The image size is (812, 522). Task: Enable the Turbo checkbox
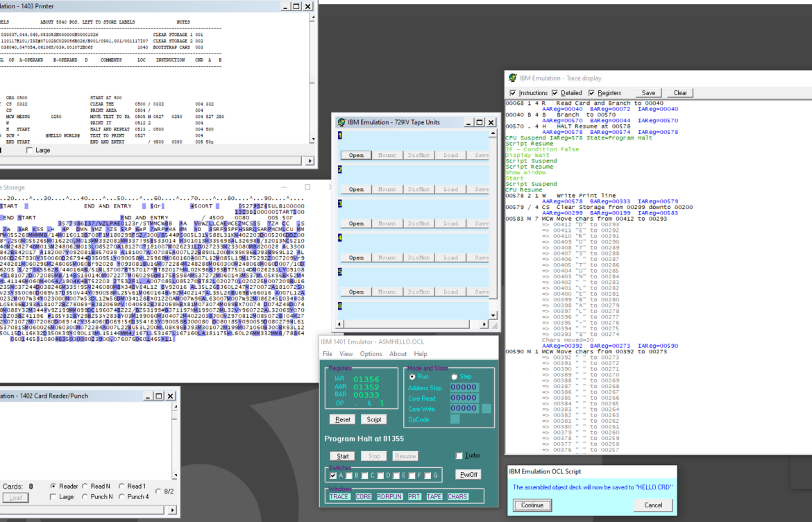[459, 456]
